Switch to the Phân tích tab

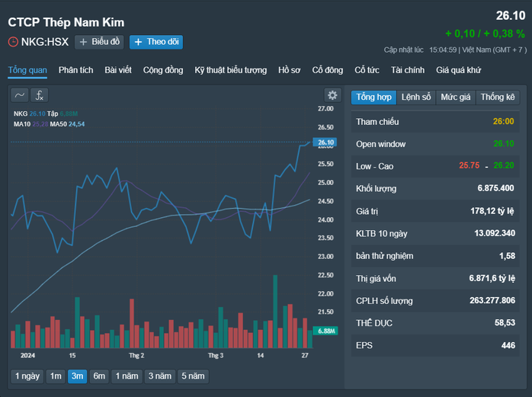click(x=75, y=70)
